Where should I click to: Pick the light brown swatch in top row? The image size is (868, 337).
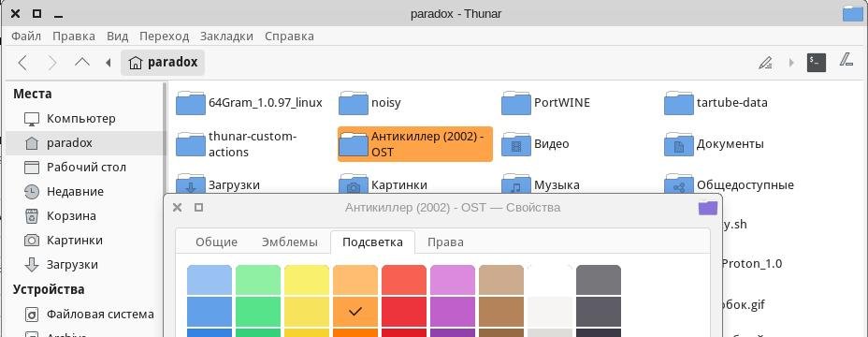point(501,280)
